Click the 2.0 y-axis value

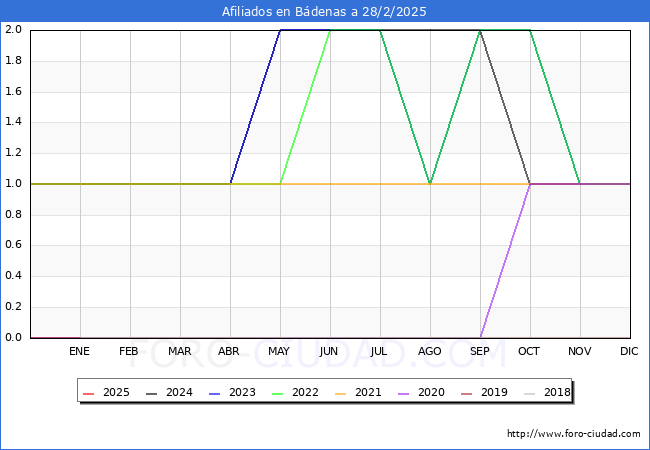[13, 29]
